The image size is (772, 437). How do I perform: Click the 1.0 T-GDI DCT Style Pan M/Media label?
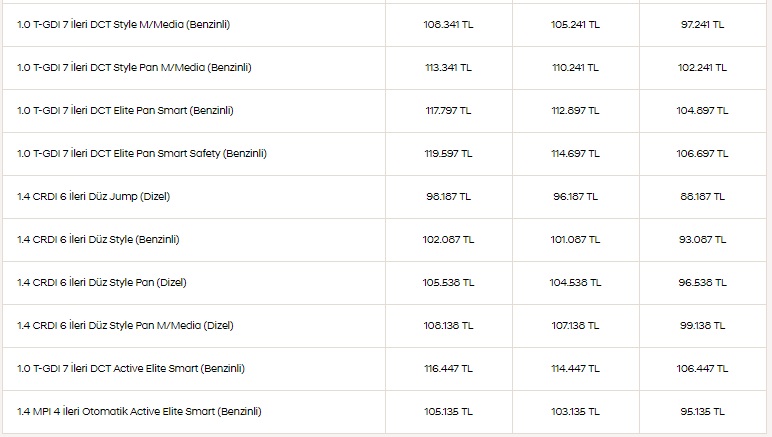(x=134, y=67)
